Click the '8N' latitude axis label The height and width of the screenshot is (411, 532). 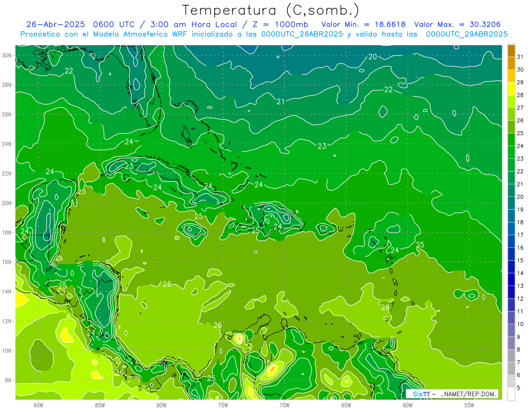[x=8, y=380]
